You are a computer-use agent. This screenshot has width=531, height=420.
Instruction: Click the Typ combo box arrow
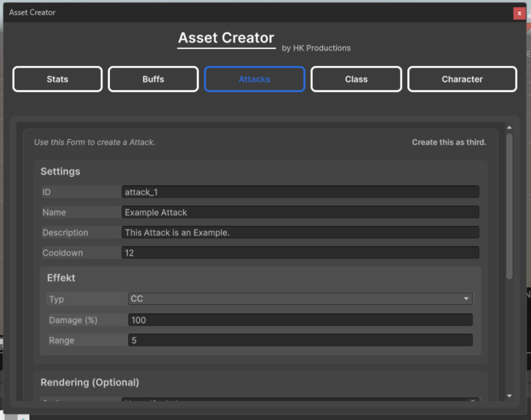[466, 298]
